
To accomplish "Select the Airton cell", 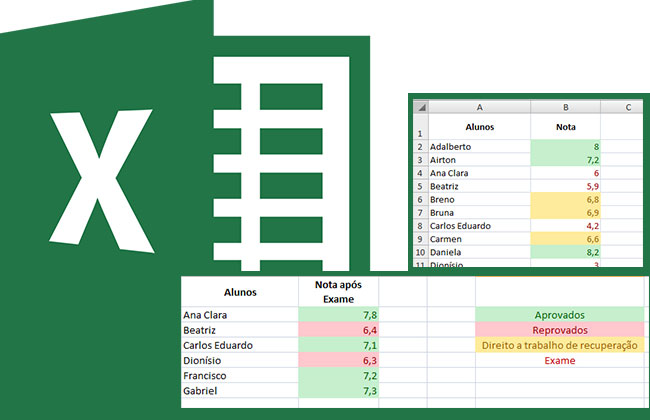I will (479, 160).
